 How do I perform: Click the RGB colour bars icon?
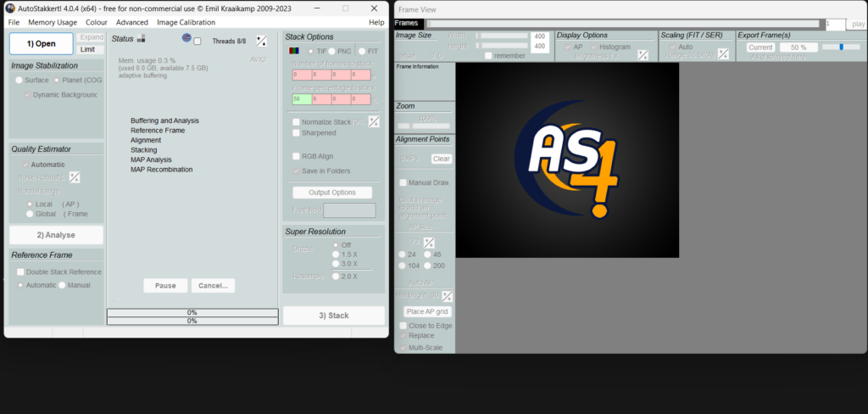click(x=292, y=52)
